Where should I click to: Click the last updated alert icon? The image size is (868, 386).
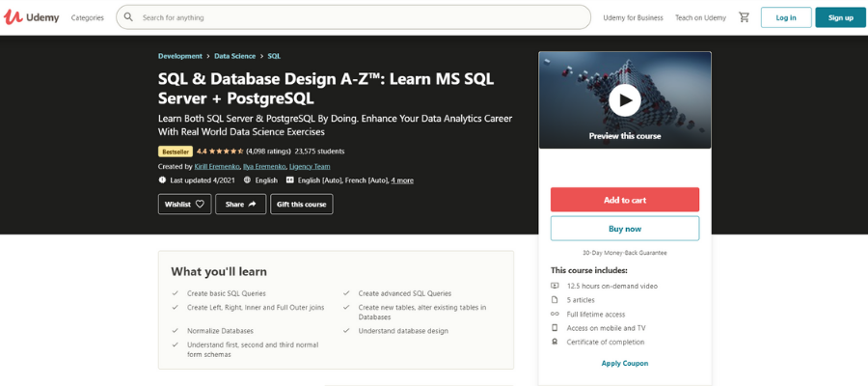162,180
